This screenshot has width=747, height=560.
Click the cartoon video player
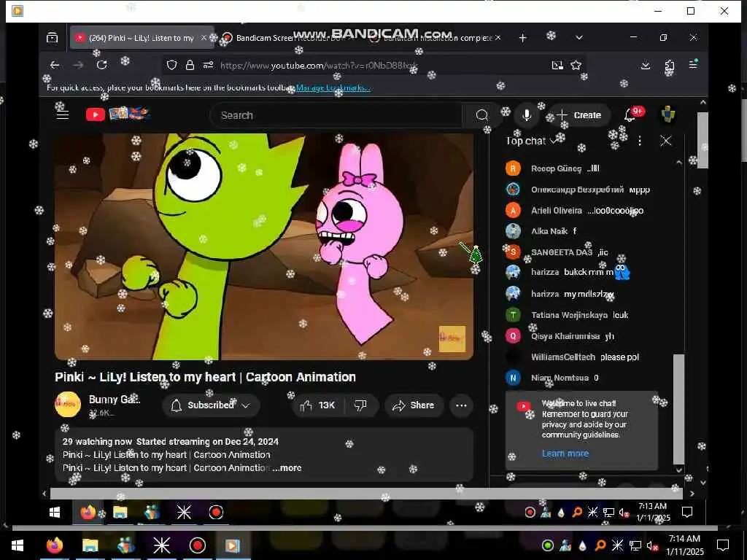(264, 246)
